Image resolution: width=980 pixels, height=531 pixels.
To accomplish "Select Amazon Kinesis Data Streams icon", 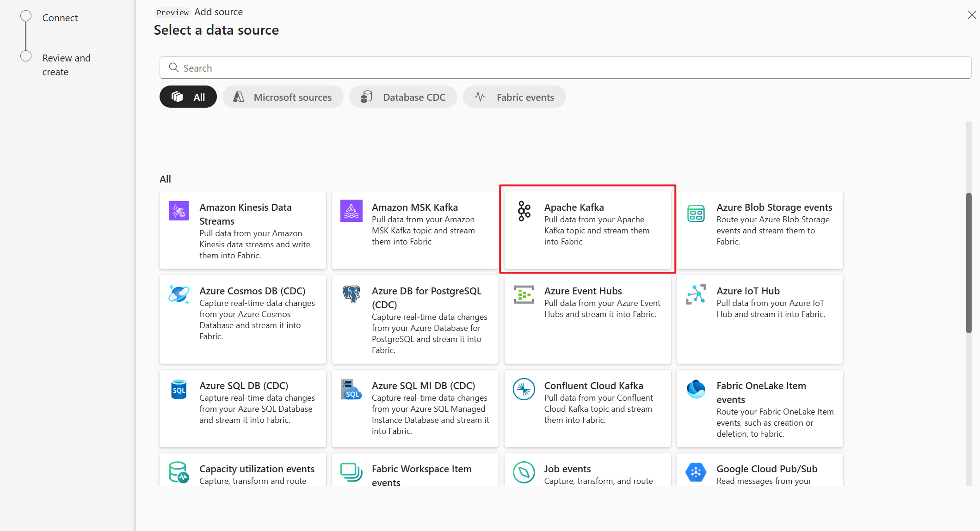I will coord(179,209).
